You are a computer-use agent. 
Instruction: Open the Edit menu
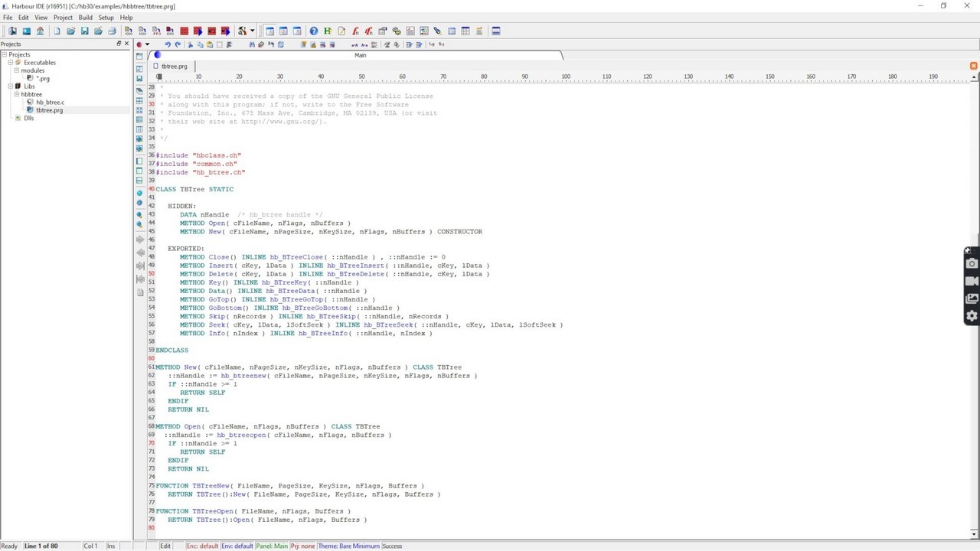[24, 18]
